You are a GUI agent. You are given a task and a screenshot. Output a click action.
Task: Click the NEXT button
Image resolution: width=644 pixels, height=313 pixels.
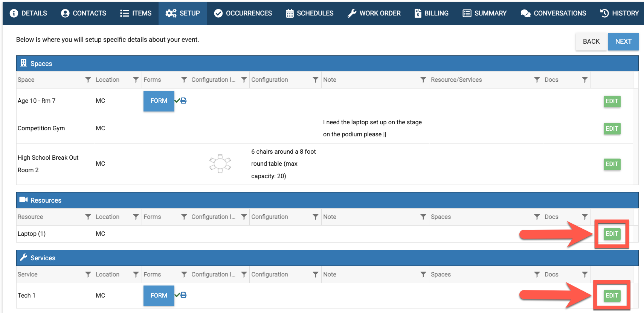coord(623,41)
